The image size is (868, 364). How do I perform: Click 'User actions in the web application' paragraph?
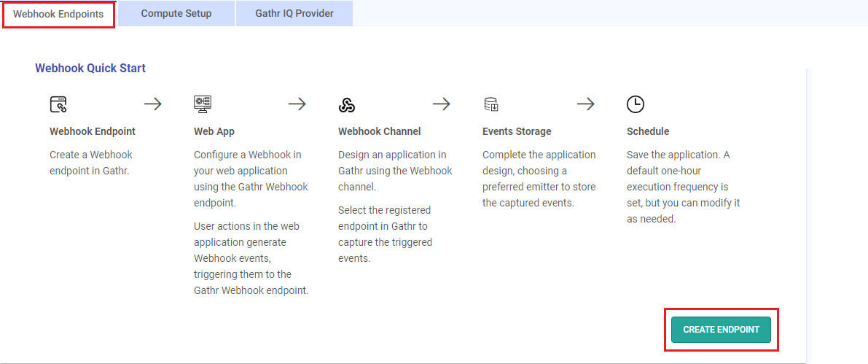251,259
